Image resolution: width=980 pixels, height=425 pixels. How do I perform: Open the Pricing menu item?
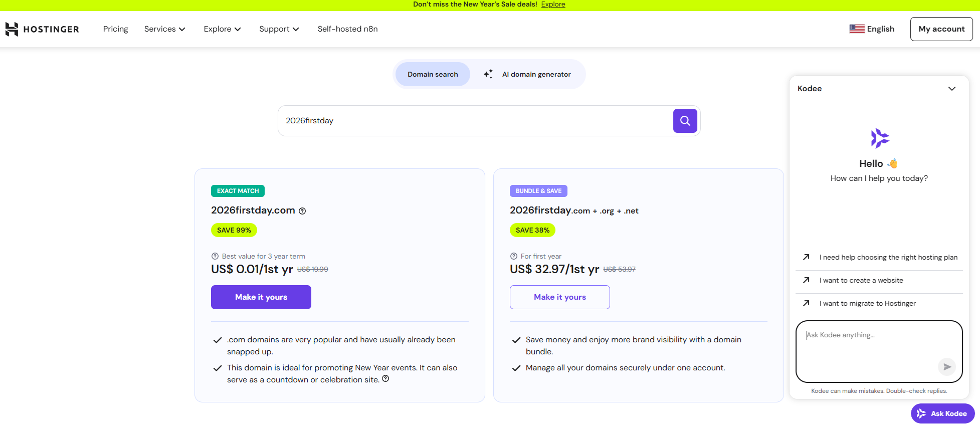point(116,29)
